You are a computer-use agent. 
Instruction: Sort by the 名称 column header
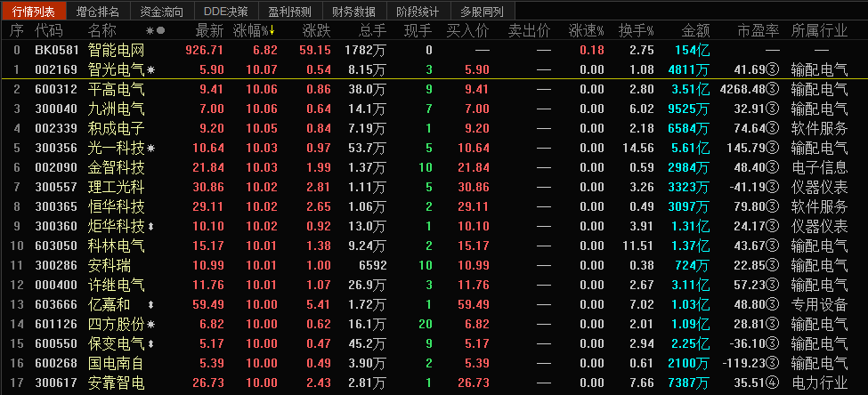tap(101, 31)
